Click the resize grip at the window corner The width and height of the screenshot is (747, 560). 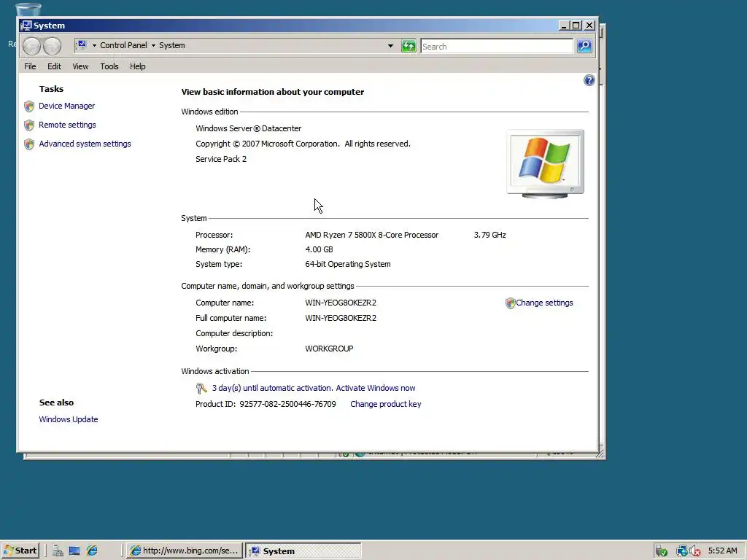[x=601, y=455]
